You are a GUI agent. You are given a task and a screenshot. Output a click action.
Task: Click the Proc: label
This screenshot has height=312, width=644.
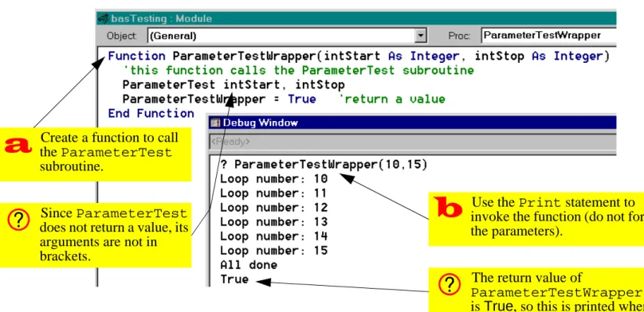click(x=460, y=36)
